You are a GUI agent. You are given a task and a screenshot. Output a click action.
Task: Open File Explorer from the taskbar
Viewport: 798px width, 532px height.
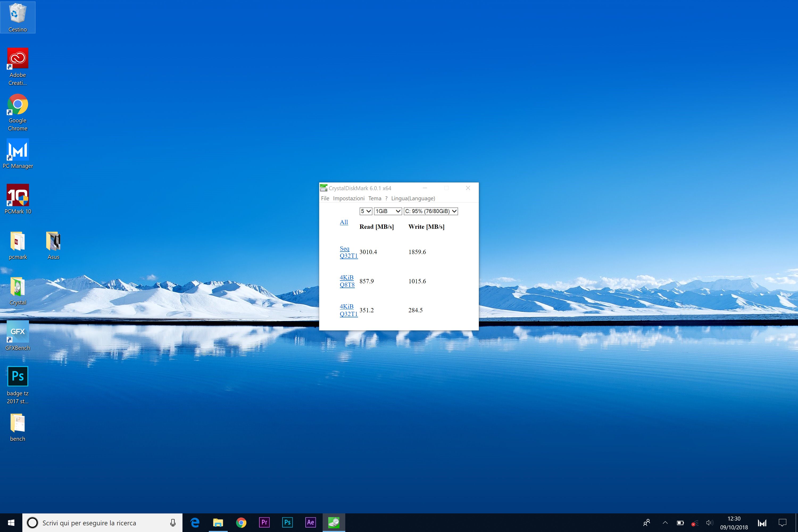[x=218, y=522]
